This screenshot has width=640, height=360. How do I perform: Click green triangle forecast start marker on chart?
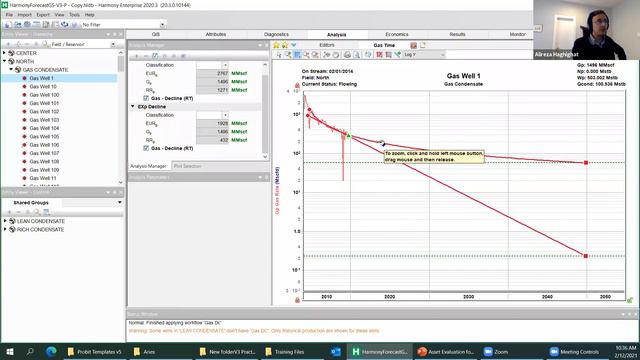click(x=349, y=136)
